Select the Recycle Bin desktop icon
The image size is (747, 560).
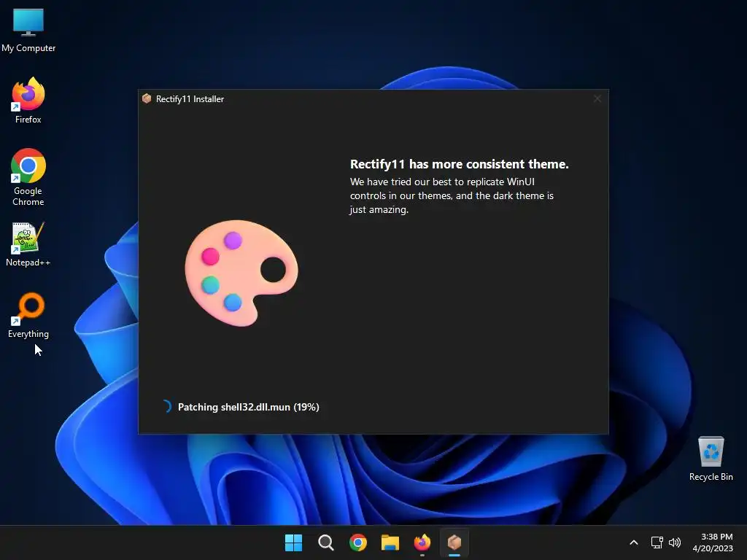pyautogui.click(x=711, y=459)
